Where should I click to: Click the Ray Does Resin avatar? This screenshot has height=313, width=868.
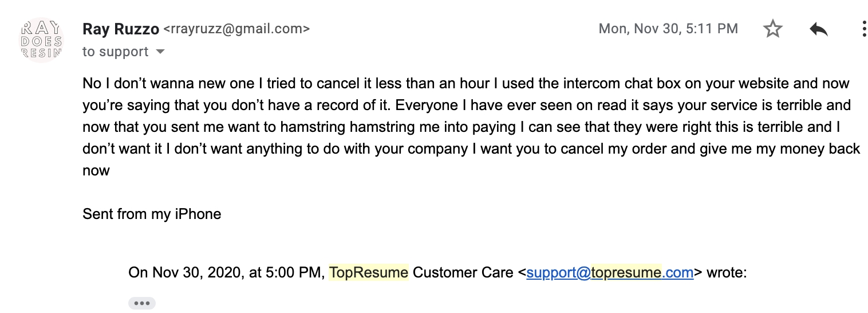tap(41, 40)
